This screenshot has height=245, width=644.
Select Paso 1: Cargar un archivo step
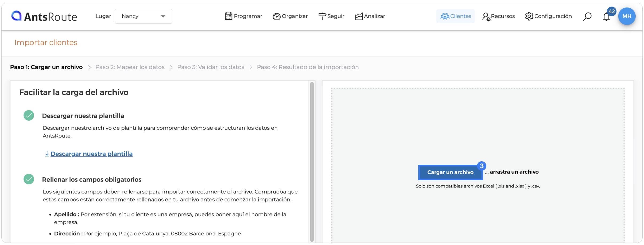click(46, 67)
